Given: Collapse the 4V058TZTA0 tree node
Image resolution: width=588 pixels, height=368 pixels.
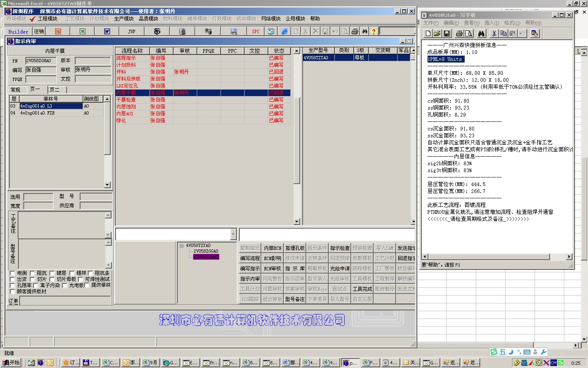Looking at the screenshot, I should (x=182, y=246).
